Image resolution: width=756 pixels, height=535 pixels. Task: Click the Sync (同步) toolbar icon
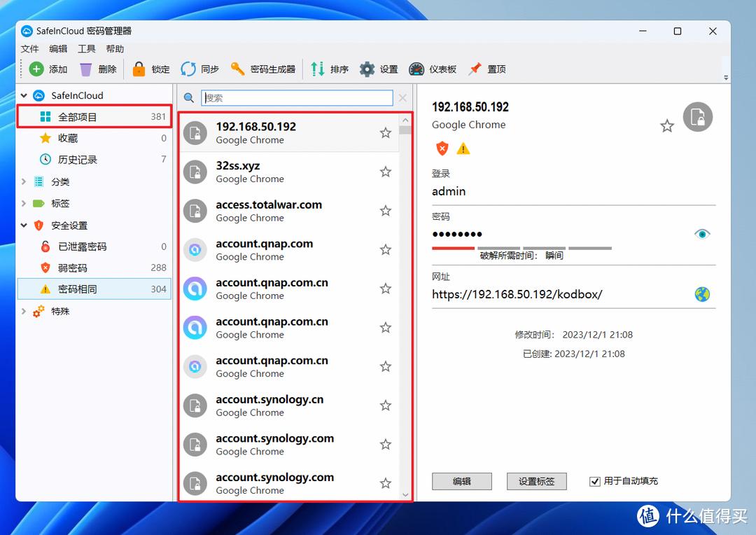[x=188, y=69]
